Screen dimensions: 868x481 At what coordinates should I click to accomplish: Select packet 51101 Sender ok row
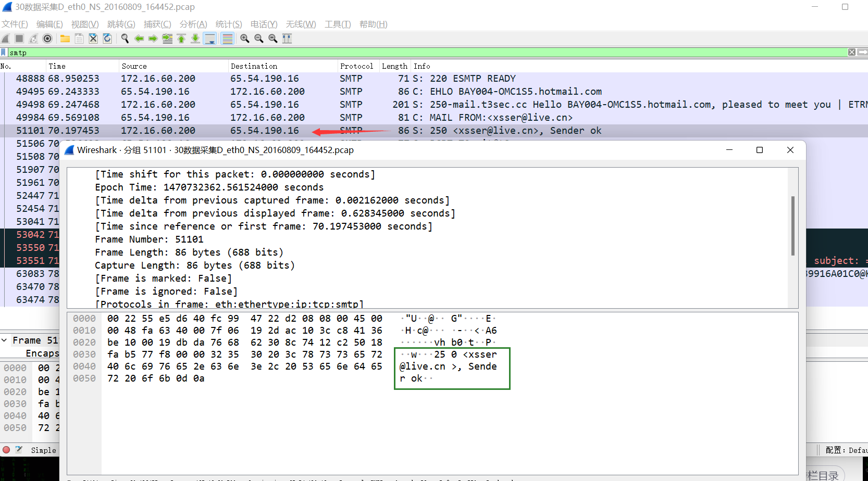pos(434,131)
